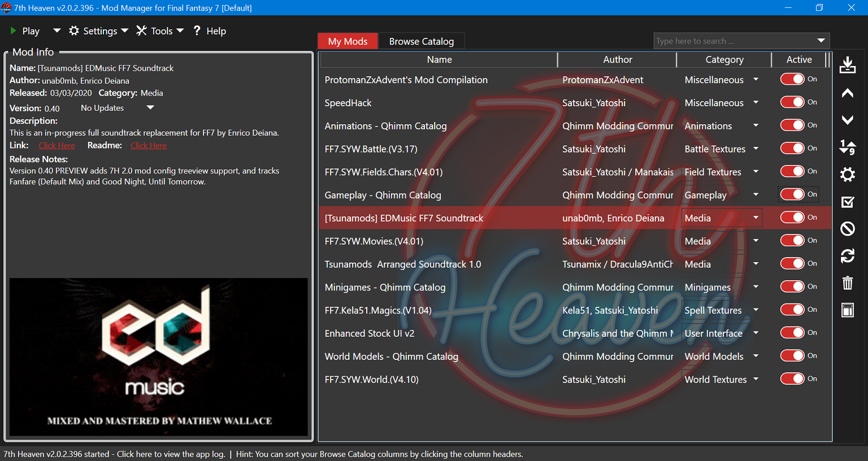Click the Tools wrench icon
The image size is (868, 461).
coord(141,31)
